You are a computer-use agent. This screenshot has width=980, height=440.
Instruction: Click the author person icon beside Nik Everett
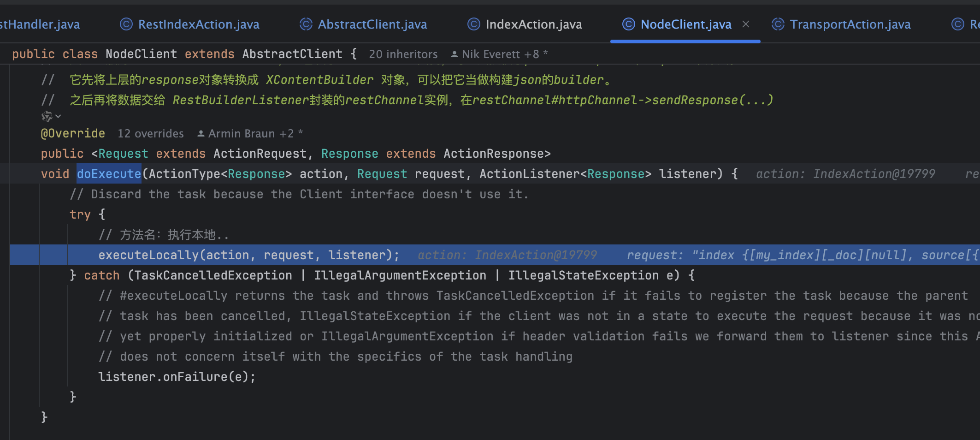455,54
